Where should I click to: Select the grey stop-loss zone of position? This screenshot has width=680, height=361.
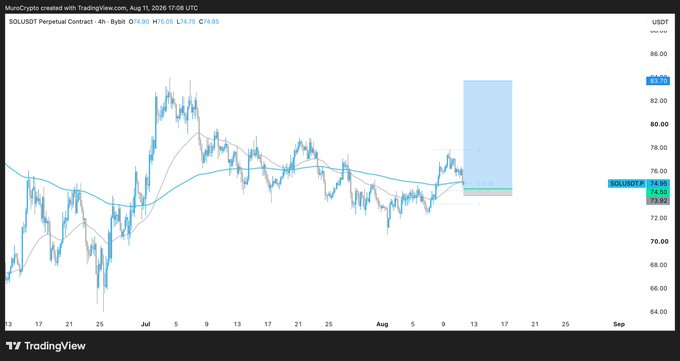pos(488,193)
